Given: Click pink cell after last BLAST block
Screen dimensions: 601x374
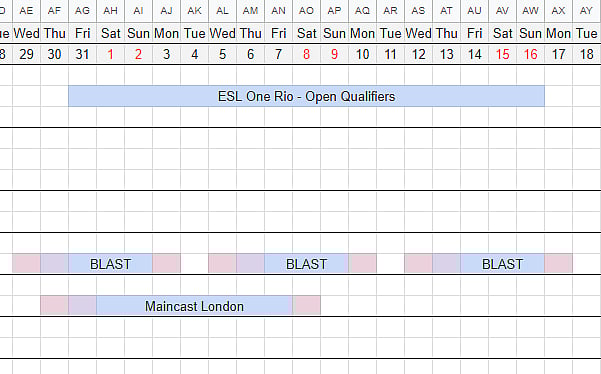Looking at the screenshot, I should 558,264.
